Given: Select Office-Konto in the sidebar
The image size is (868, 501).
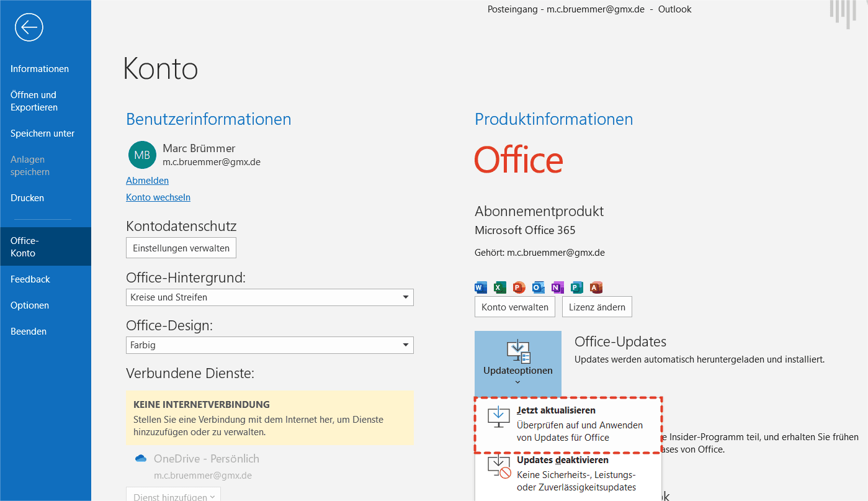Looking at the screenshot, I should (x=45, y=247).
